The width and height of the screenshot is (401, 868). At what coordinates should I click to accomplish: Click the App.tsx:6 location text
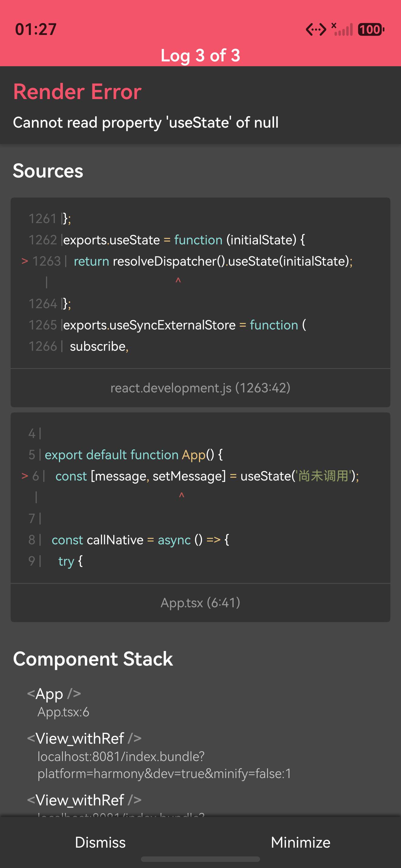tap(63, 712)
